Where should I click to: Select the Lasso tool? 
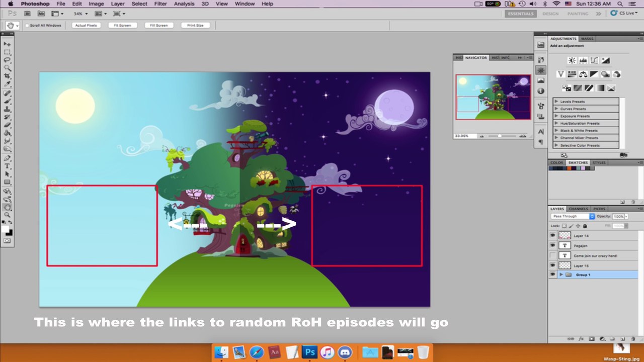8,60
